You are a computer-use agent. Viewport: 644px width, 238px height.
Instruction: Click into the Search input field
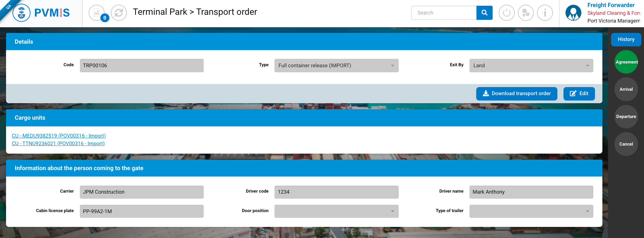[443, 13]
